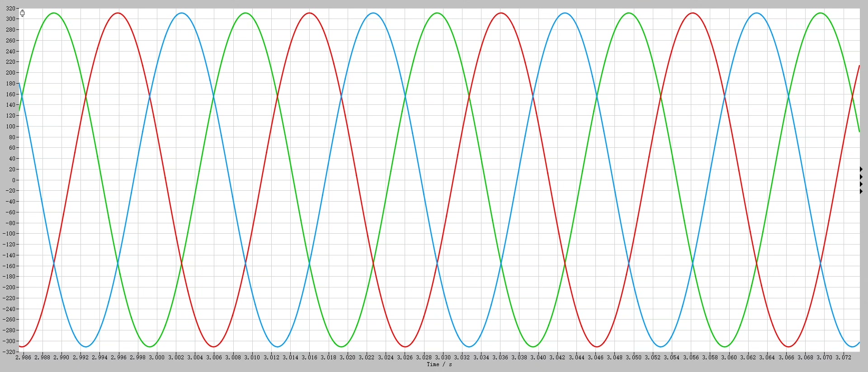Viewport: 868px width, 372px height.
Task: Click the y-axis value 320
Action: pyautogui.click(x=11, y=8)
